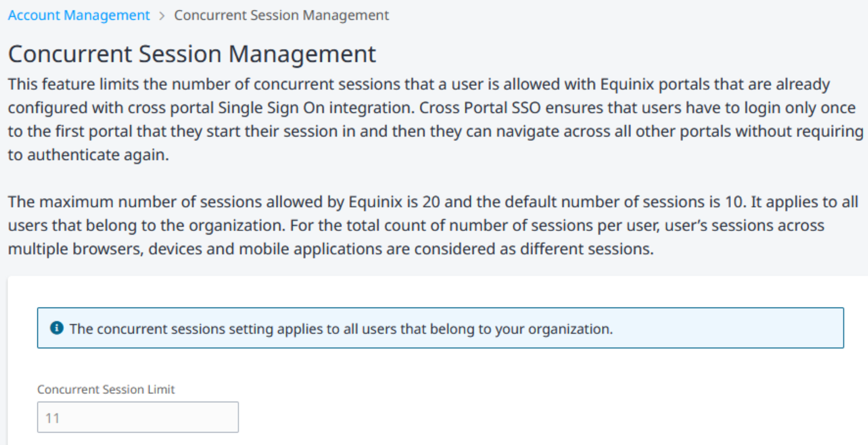Focus the Concurrent Session Limit input field
Viewport: 868px width, 445px height.
pyautogui.click(x=138, y=417)
